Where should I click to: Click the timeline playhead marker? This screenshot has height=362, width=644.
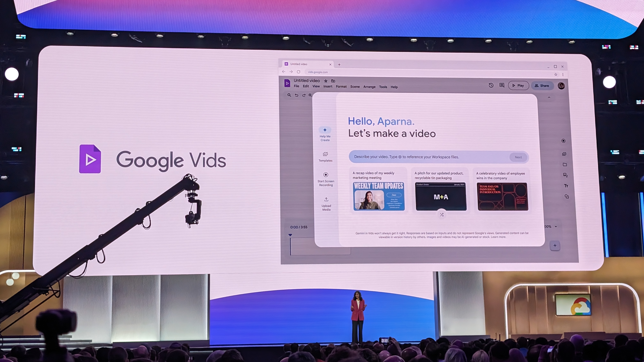pyautogui.click(x=290, y=235)
